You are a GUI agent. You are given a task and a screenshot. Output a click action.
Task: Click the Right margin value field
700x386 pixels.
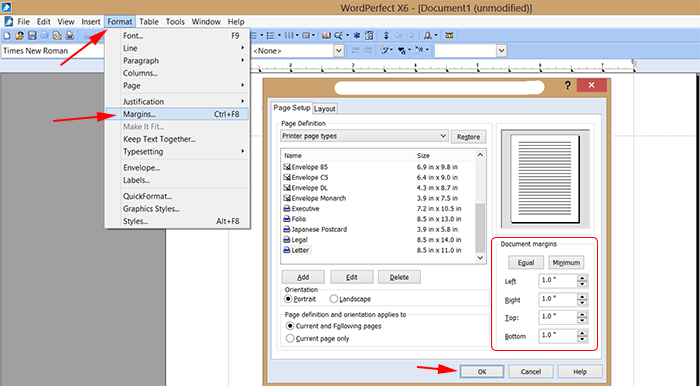[x=558, y=299]
